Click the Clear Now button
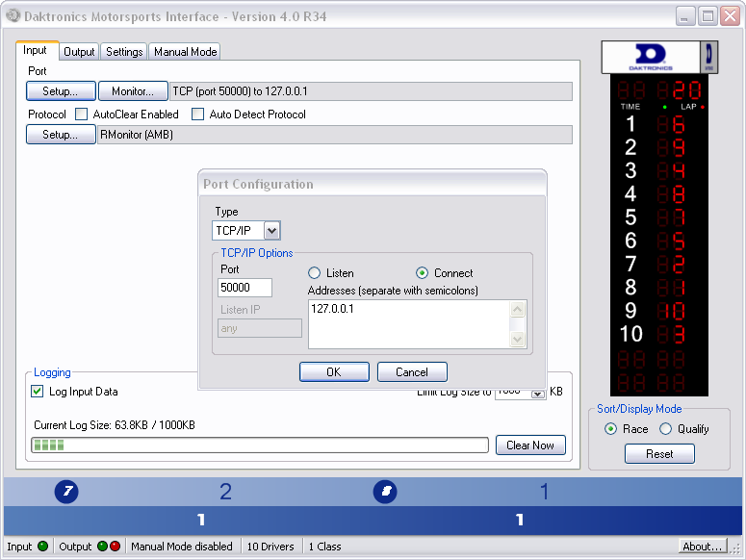This screenshot has width=746, height=560. click(530, 445)
